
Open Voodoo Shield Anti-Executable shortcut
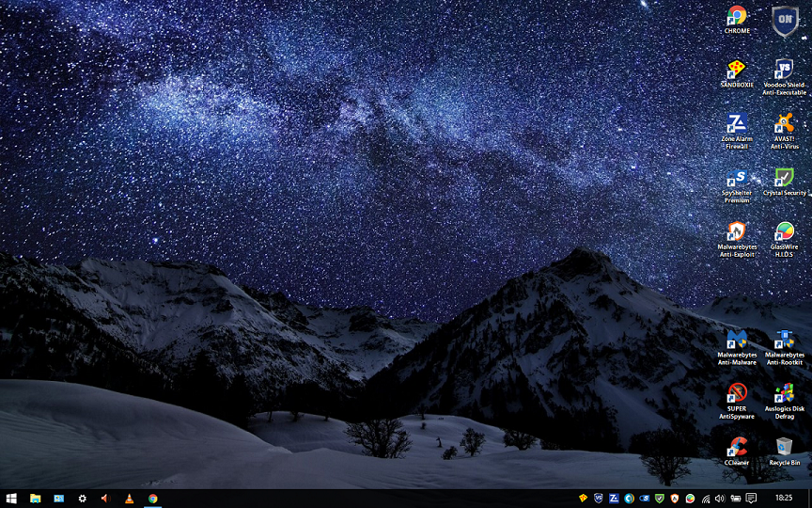[x=784, y=77]
